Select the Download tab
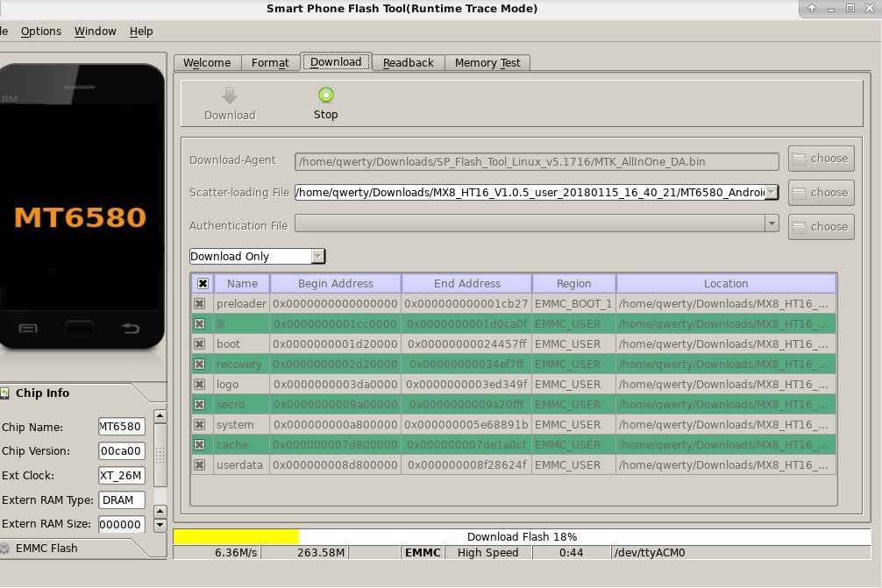The width and height of the screenshot is (882, 588). pyautogui.click(x=336, y=62)
